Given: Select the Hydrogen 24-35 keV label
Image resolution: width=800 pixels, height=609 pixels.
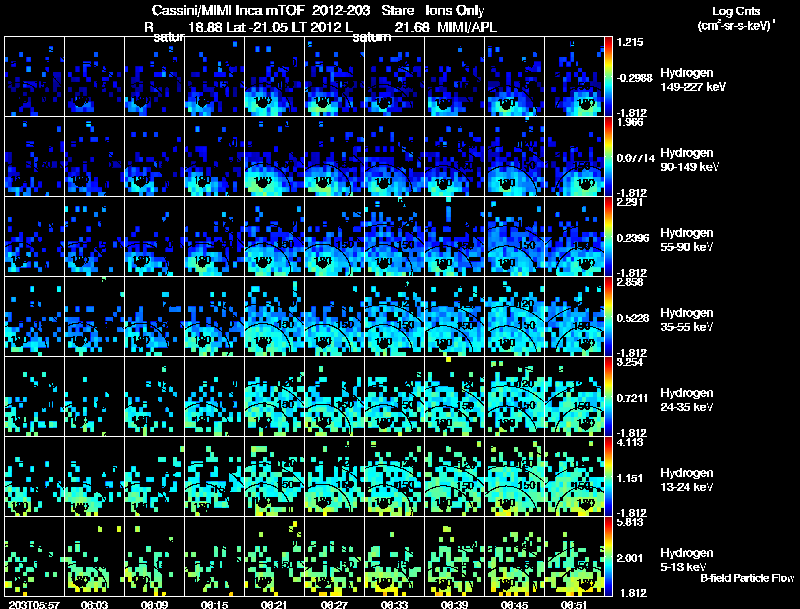Looking at the screenshot, I should pos(687,400).
